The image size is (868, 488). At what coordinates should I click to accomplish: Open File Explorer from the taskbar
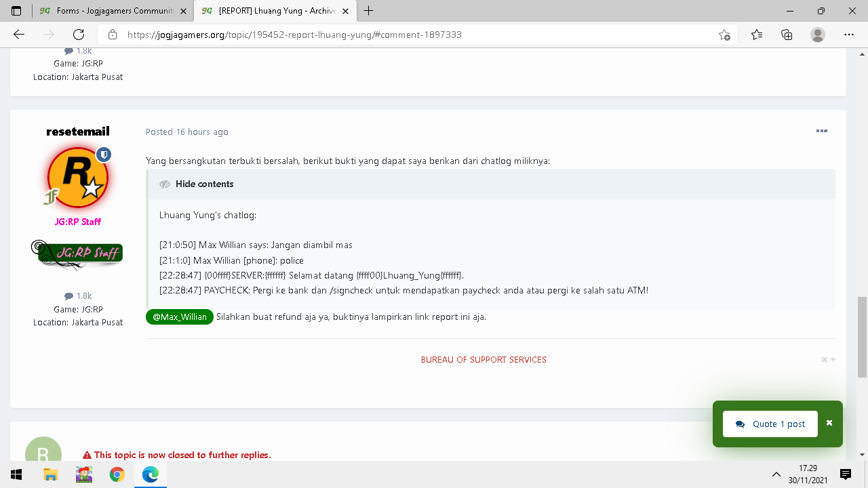click(50, 474)
